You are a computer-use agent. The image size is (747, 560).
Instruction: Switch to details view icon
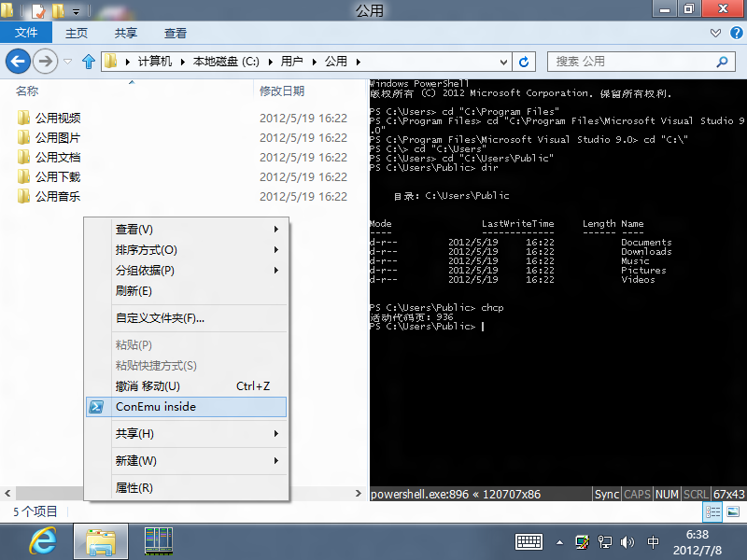point(712,512)
